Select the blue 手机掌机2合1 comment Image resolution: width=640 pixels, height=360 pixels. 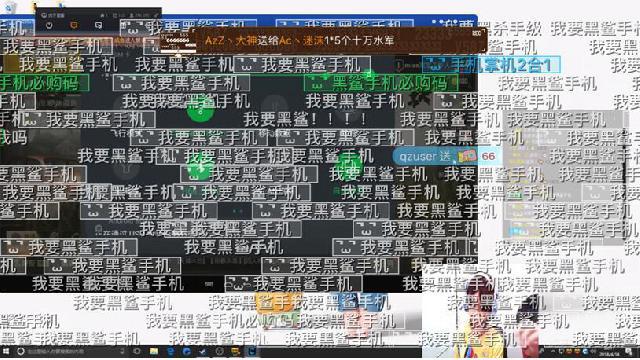click(491, 65)
